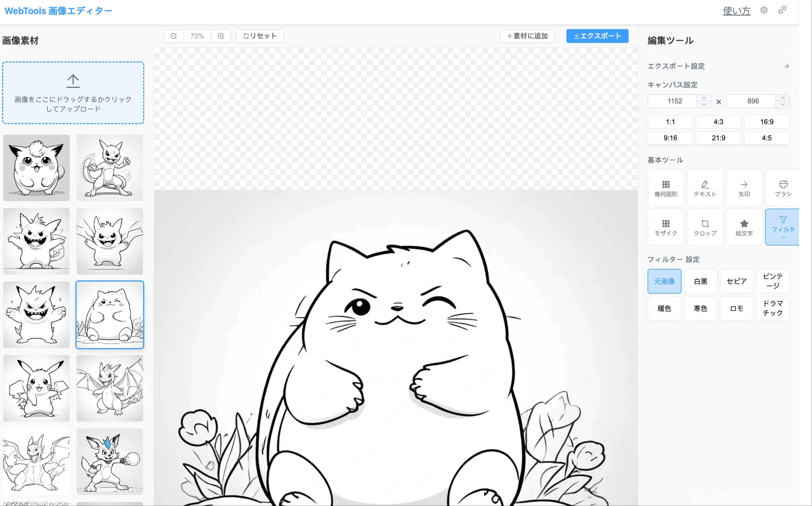The image size is (812, 506).
Task: Select the 矢印 arrow tool
Action: pyautogui.click(x=744, y=188)
